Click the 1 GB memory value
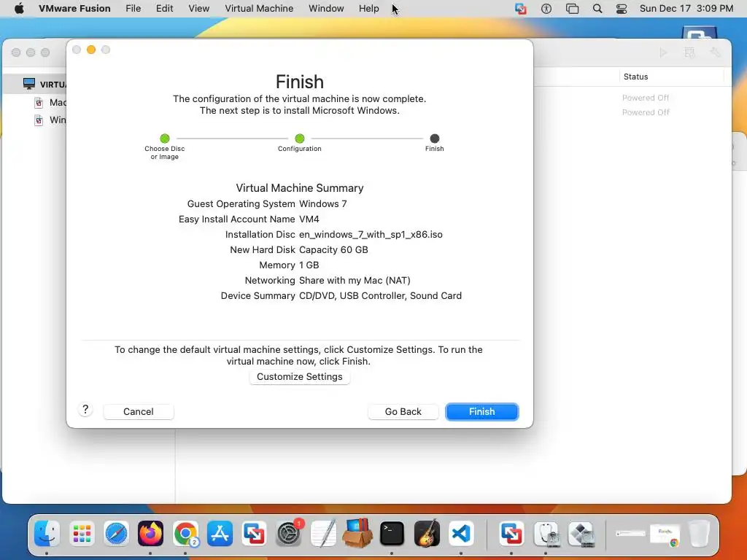Viewport: 747px width, 560px height. [x=309, y=265]
